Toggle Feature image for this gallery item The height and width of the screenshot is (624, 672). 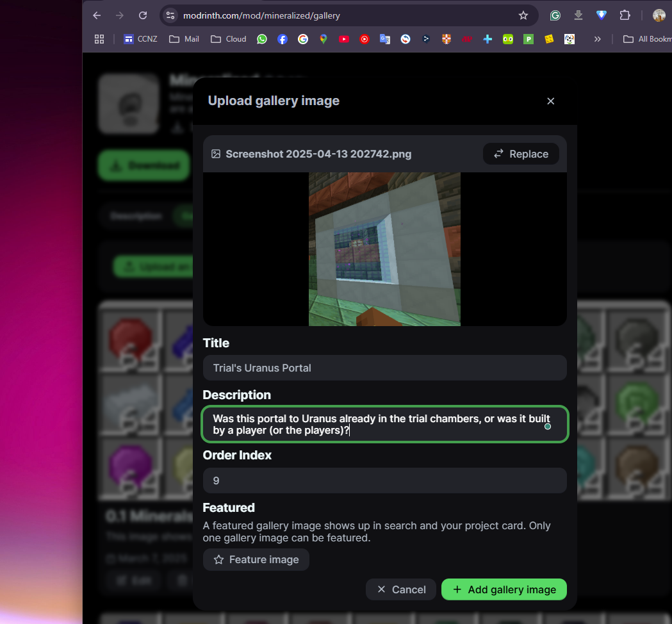256,559
